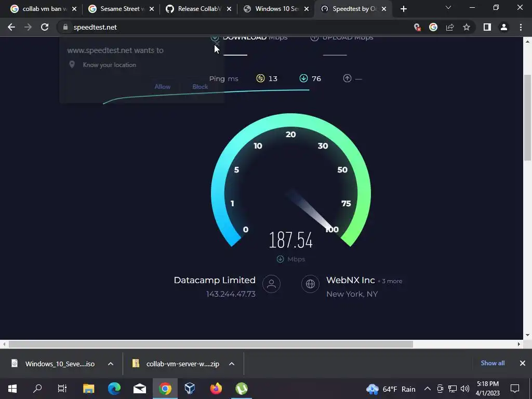Open the taskbar clock showing 5:18 PM
532x399 pixels.
(487, 389)
